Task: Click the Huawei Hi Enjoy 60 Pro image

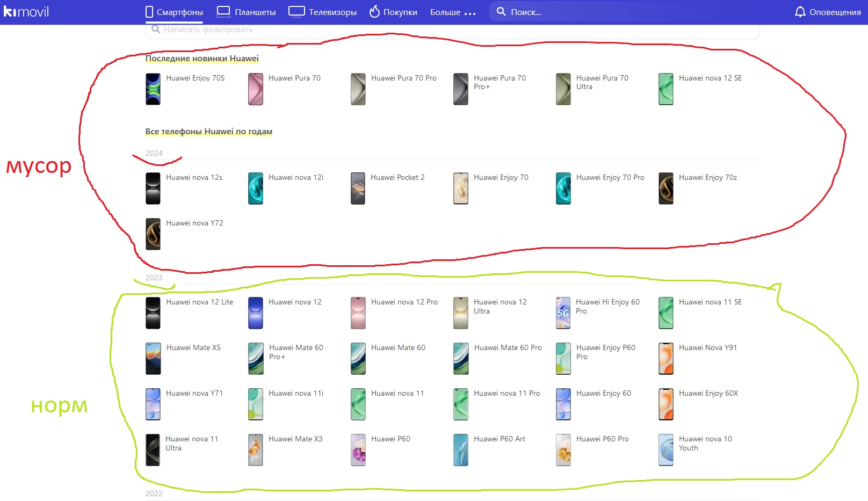Action: point(563,313)
